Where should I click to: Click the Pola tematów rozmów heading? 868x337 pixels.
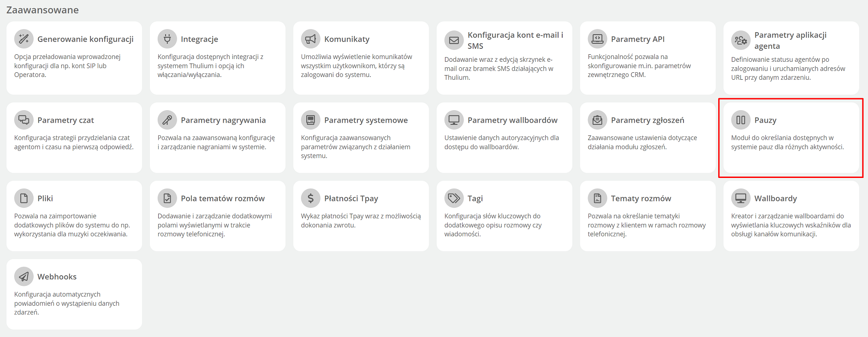223,198
